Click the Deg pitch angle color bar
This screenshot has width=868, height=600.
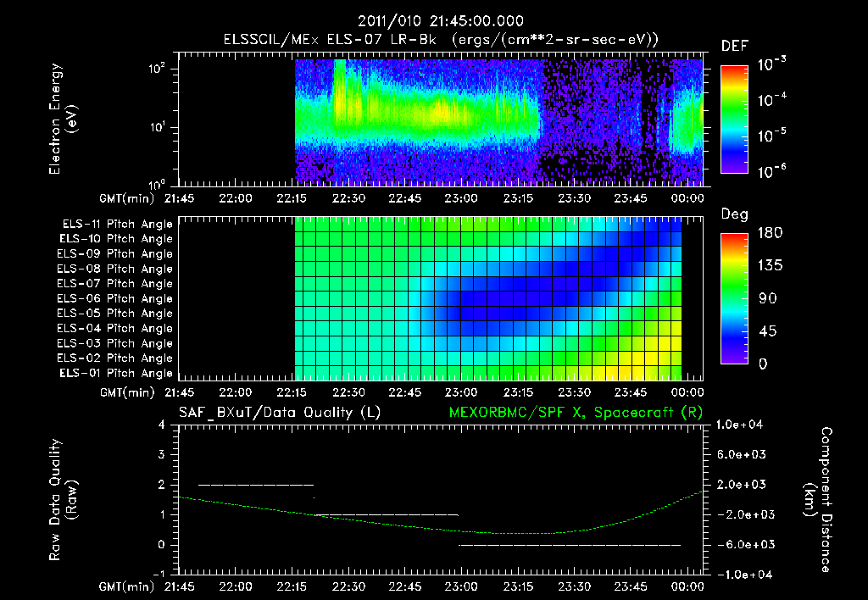point(734,298)
